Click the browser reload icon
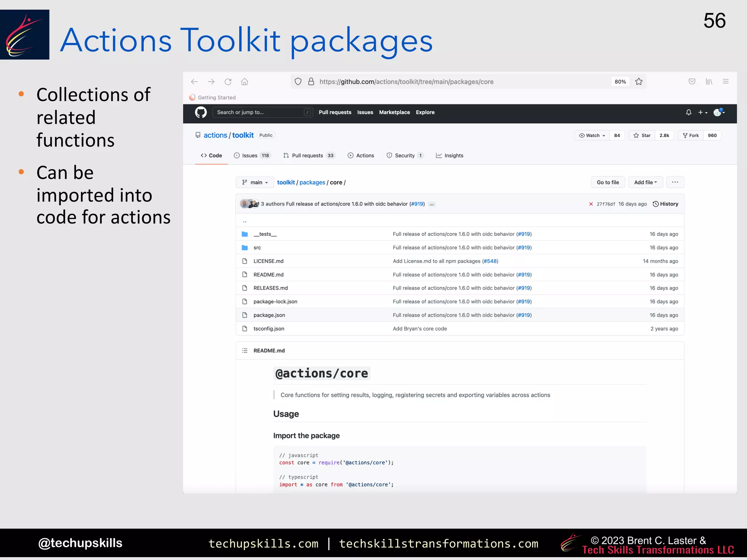747x560 pixels. coord(228,82)
